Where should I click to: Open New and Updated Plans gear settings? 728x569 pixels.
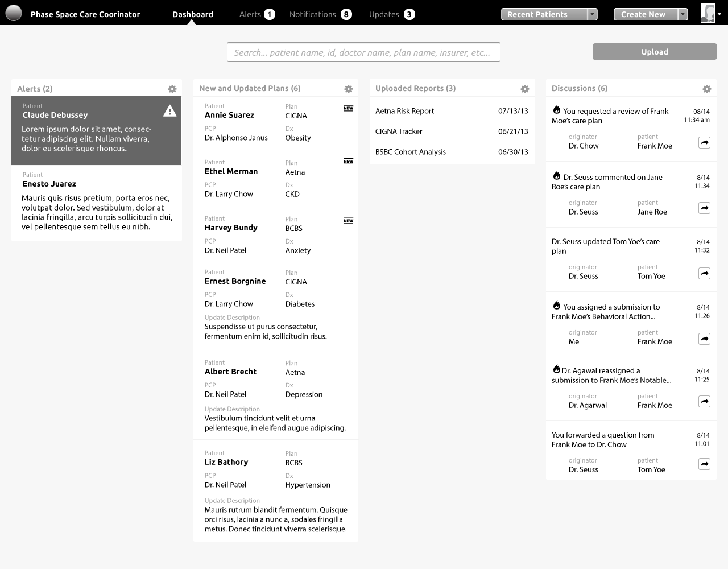349,89
